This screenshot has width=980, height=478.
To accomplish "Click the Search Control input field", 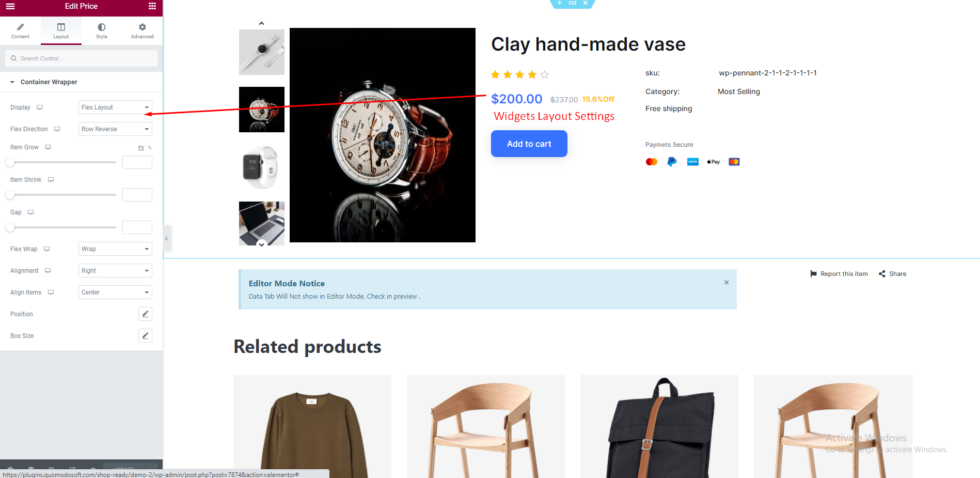I will [x=82, y=58].
